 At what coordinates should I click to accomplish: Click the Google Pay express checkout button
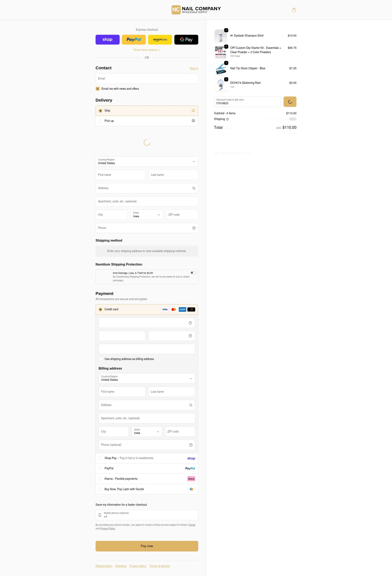pyautogui.click(x=186, y=39)
